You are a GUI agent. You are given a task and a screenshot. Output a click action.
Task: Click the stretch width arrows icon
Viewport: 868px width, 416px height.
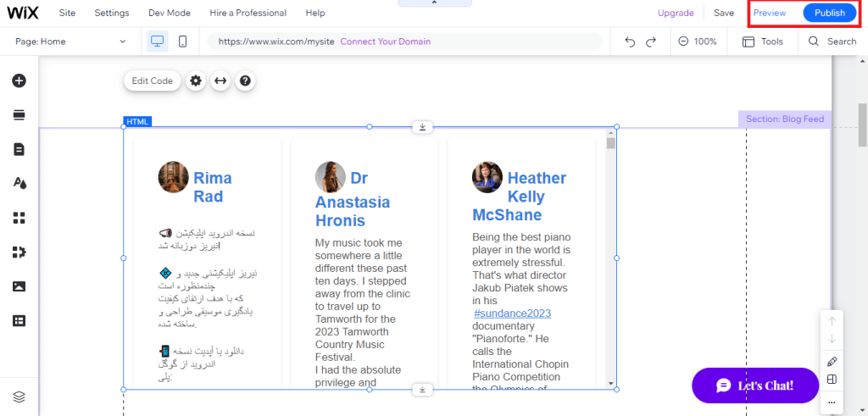pyautogui.click(x=220, y=80)
